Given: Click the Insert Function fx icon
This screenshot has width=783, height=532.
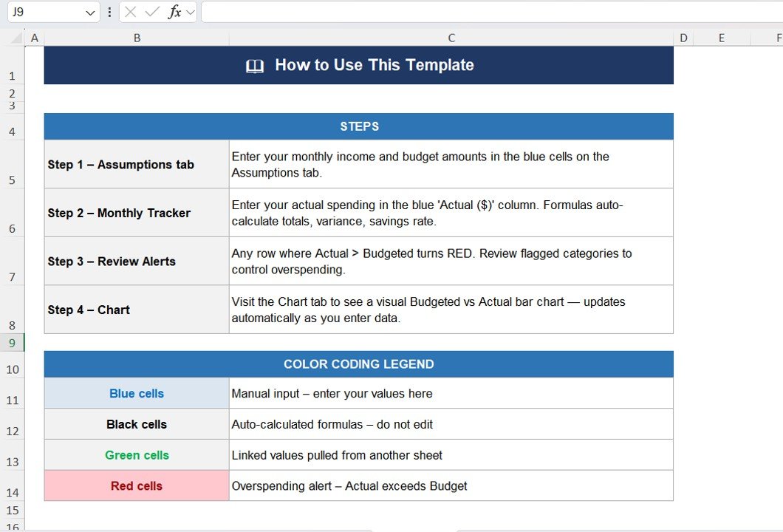Looking at the screenshot, I should 174,12.
